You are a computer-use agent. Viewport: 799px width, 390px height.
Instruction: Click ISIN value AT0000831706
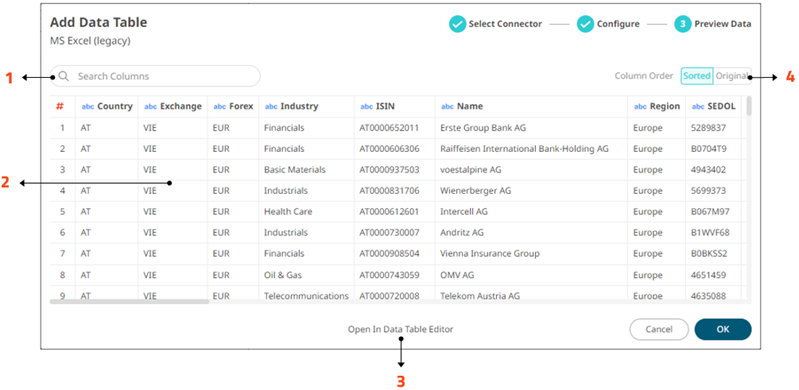[389, 191]
